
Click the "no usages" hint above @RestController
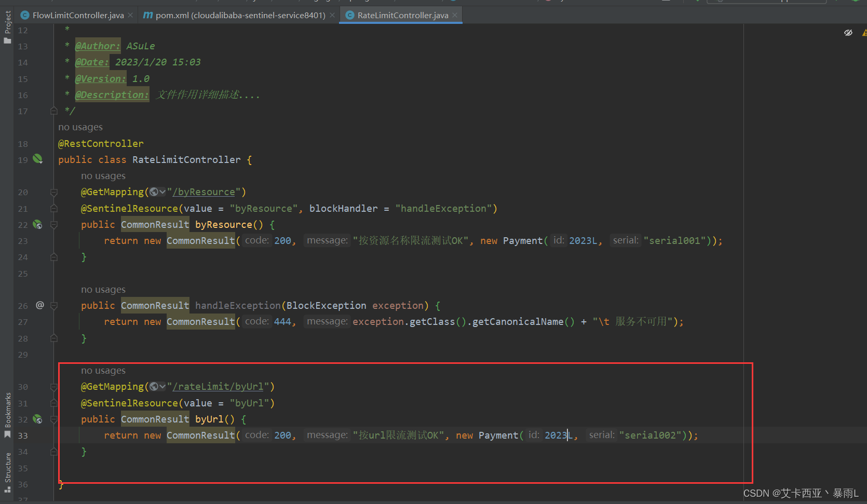(x=80, y=127)
